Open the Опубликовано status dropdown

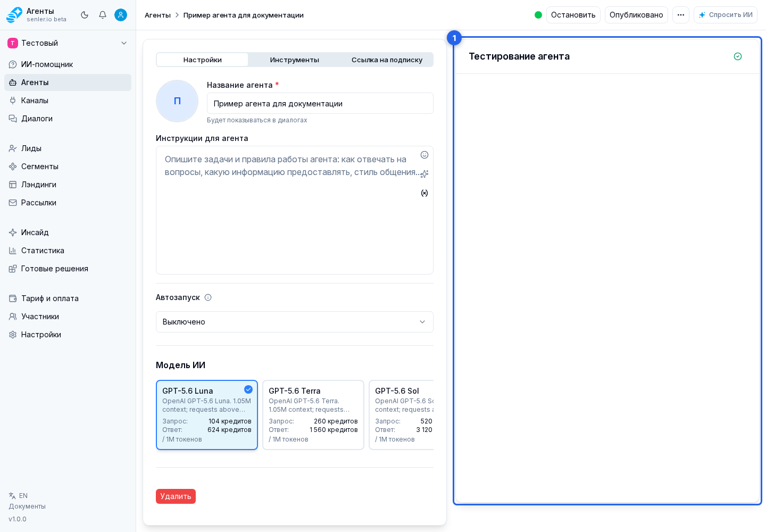[x=636, y=15]
